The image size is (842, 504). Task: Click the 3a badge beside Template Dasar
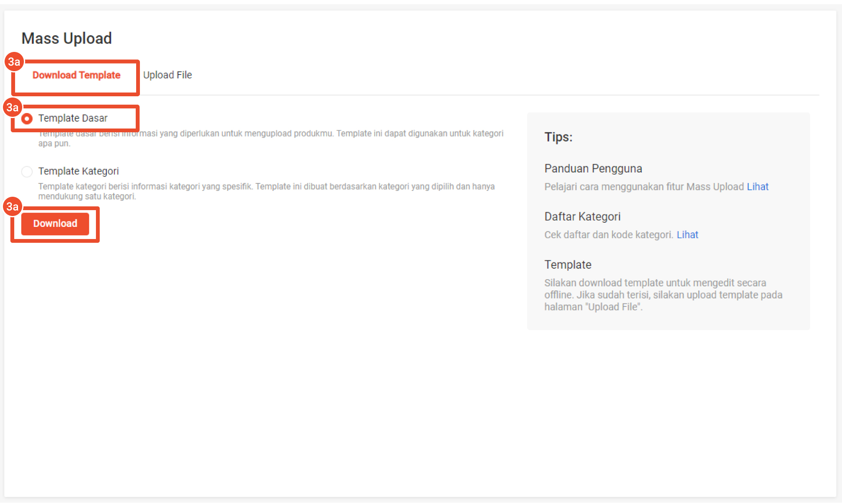(13, 108)
